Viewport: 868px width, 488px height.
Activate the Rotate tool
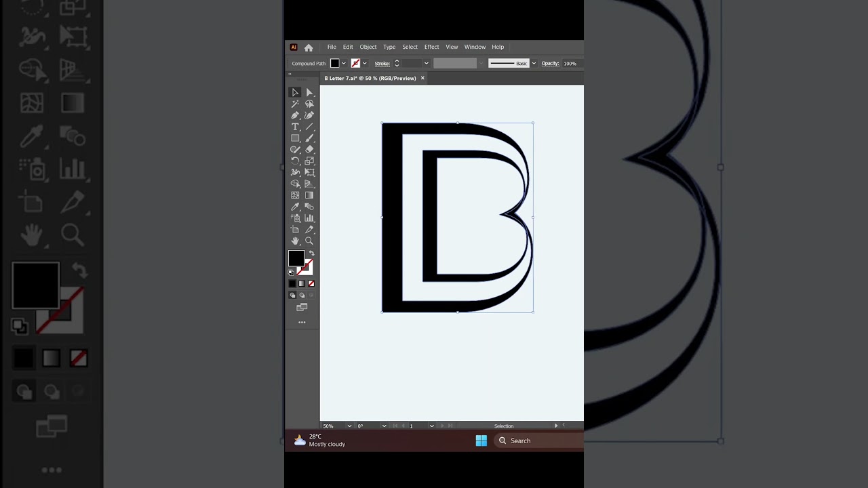(x=295, y=161)
